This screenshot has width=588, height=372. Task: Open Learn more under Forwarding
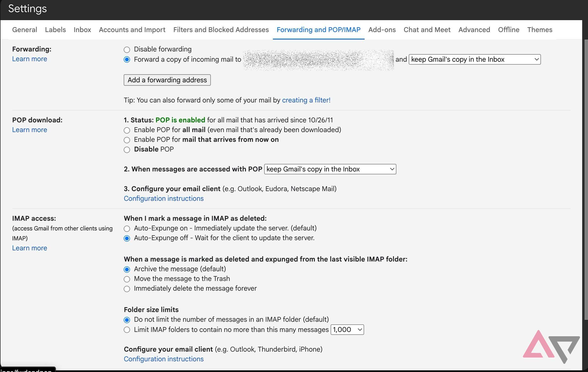(30, 59)
